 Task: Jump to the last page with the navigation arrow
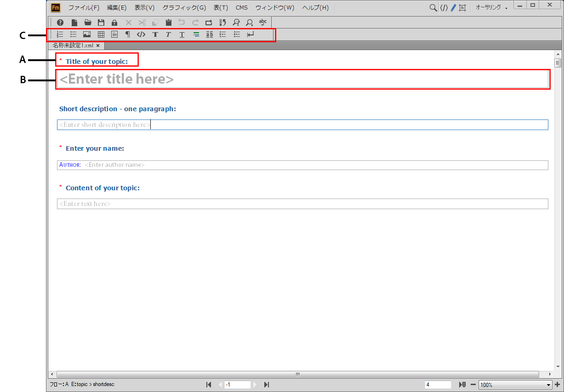pyautogui.click(x=267, y=385)
